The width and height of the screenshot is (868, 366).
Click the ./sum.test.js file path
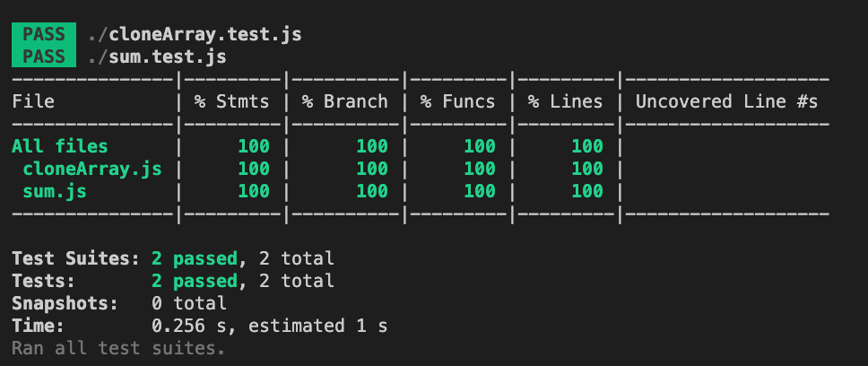157,57
